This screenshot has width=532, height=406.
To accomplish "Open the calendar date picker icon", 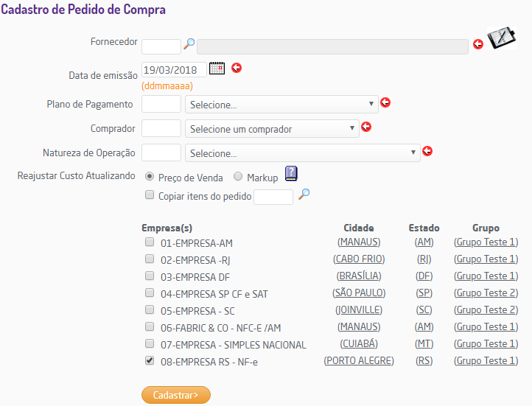I will coord(217,69).
